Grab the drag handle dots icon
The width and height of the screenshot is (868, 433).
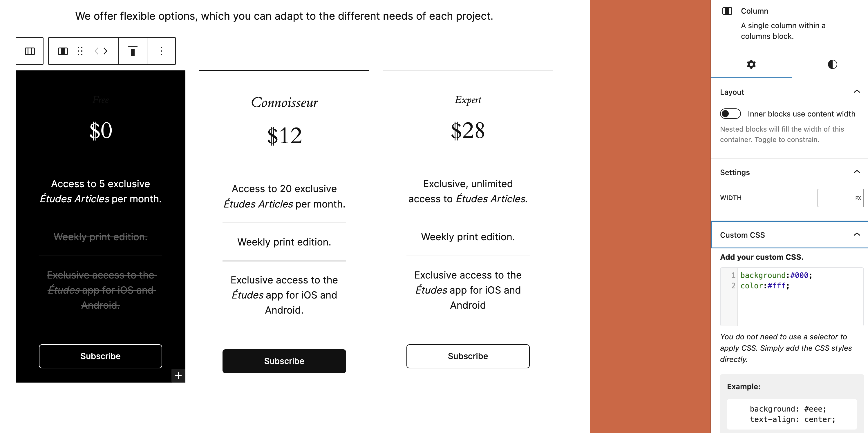pyautogui.click(x=80, y=51)
